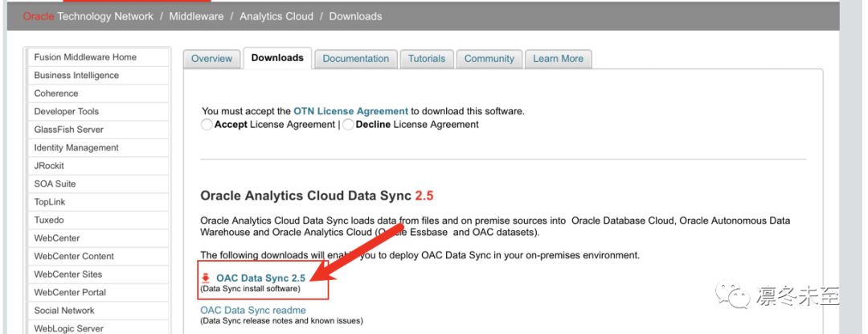View the Community tab

click(x=489, y=59)
